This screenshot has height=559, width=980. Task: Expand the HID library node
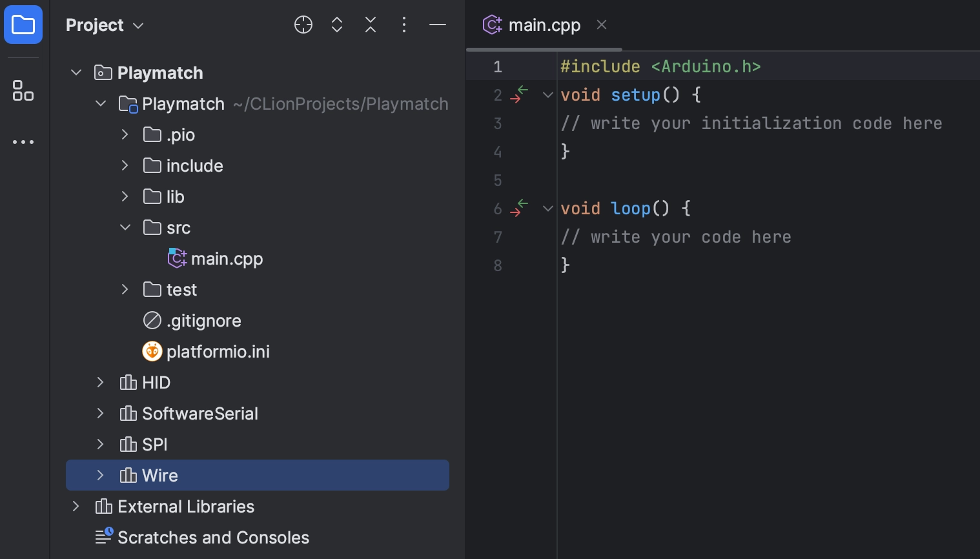[101, 382]
